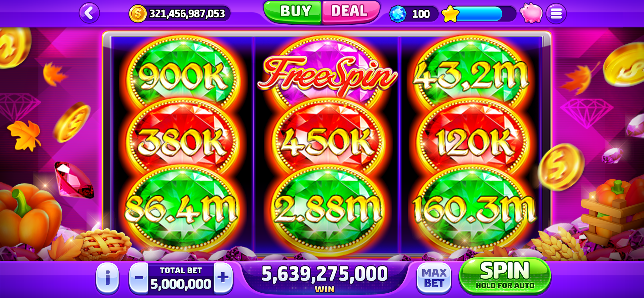Click the yellow star level icon

coord(450,14)
